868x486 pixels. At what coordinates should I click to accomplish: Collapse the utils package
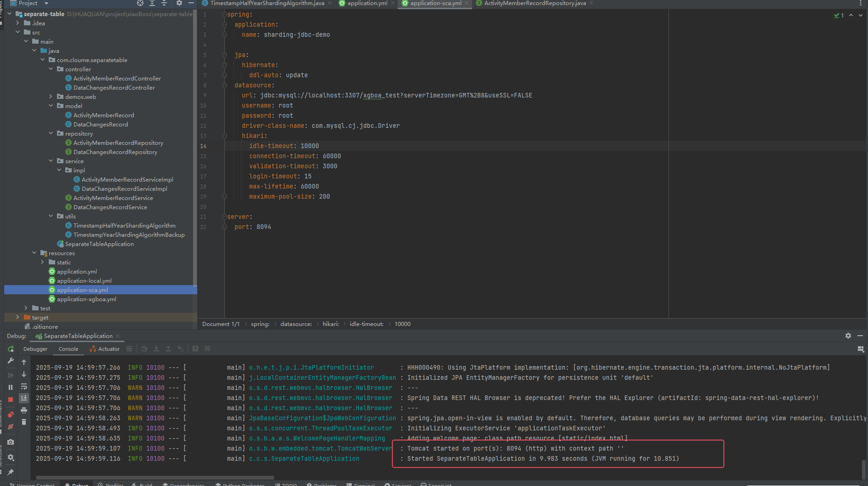[x=51, y=216]
